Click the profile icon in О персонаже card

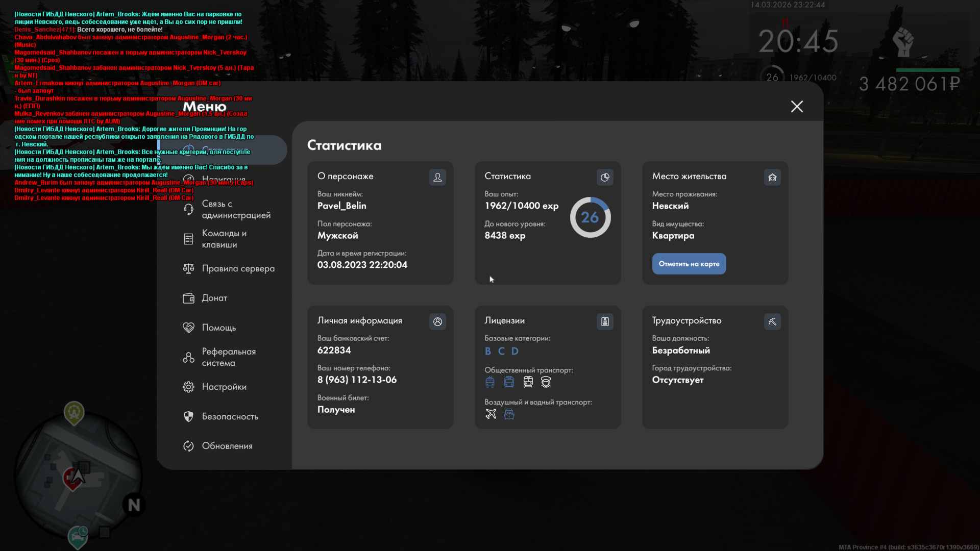[x=437, y=177]
